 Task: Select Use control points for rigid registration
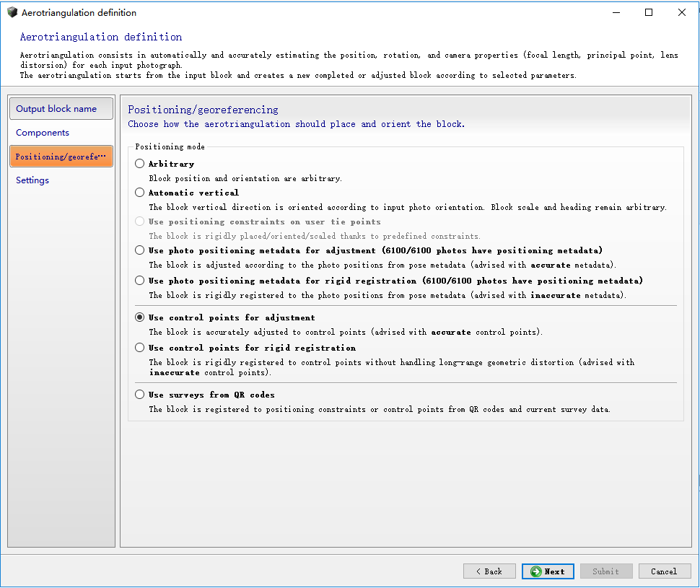[x=140, y=348]
